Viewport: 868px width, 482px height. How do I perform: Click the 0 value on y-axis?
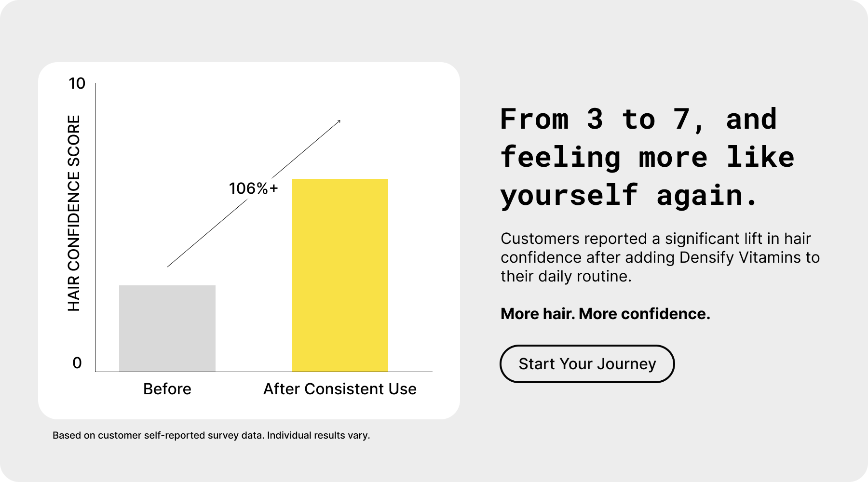coord(77,363)
